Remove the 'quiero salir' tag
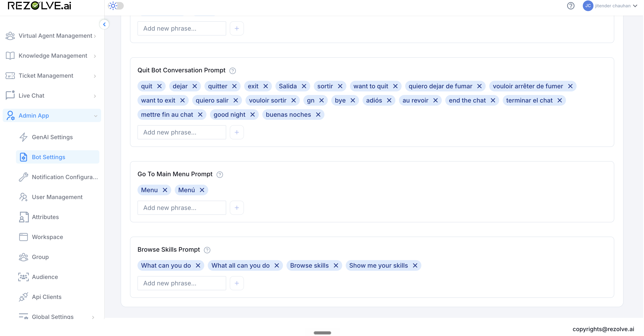Viewport: 644px width, 336px height. (236, 101)
